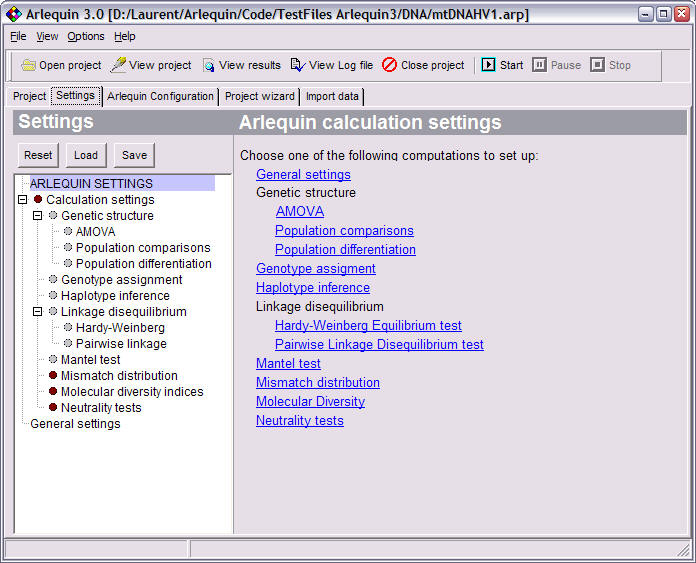
Task: Open the Pairwise Linkage Disequilibrium test link
Action: coord(380,345)
